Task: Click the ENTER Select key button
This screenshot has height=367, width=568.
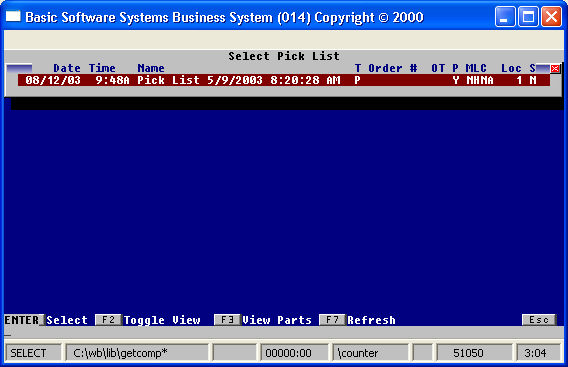Action: coord(24,320)
